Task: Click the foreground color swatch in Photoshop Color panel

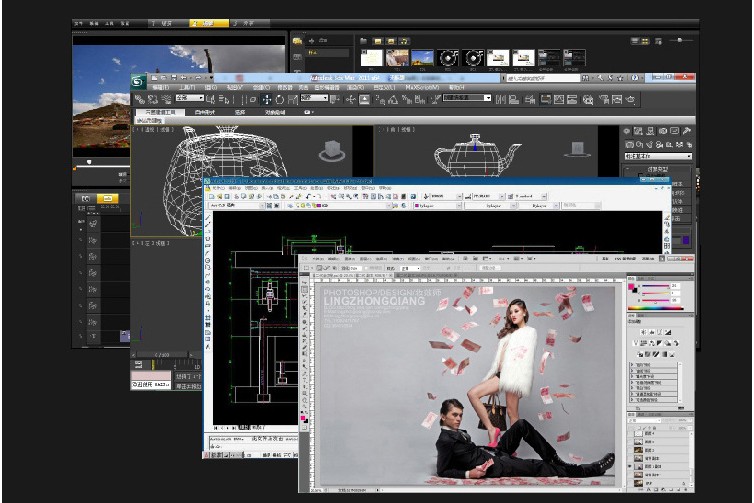Action: [x=633, y=286]
